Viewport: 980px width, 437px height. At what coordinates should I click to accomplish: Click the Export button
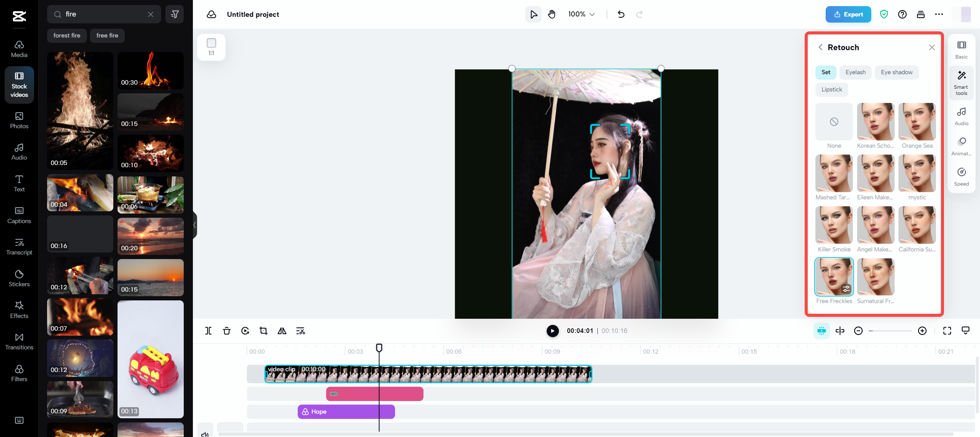coord(848,14)
